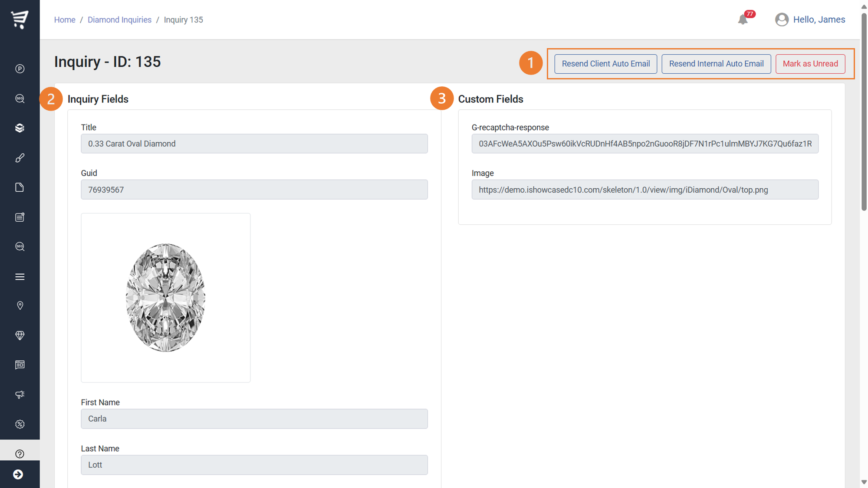Open the diamond sidebar icon
The width and height of the screenshot is (868, 488).
[x=20, y=335]
